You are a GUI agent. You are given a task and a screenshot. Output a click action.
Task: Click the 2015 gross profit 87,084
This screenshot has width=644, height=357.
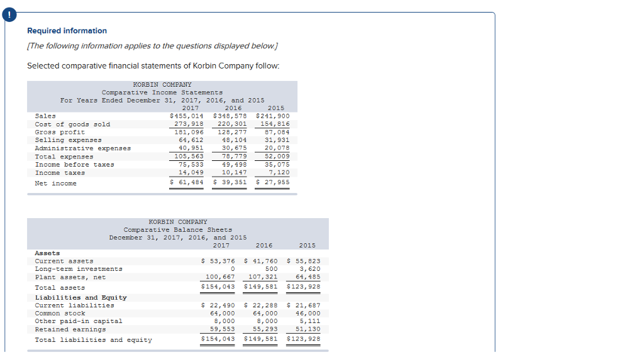click(277, 132)
